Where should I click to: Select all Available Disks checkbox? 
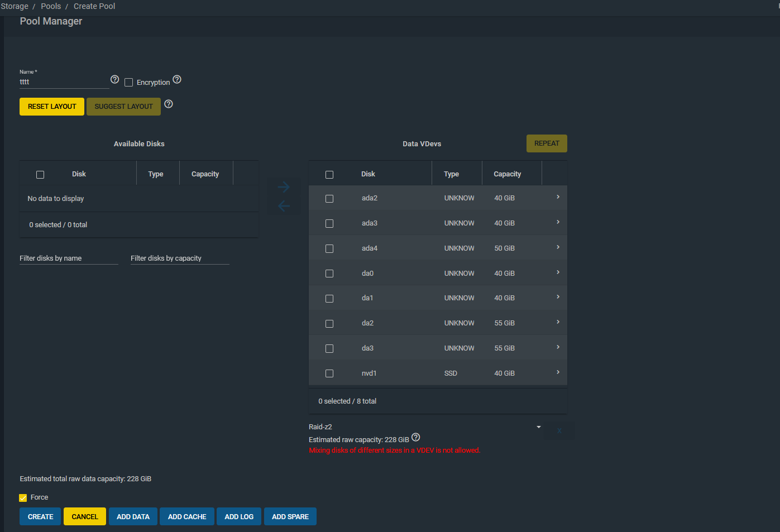coord(40,175)
